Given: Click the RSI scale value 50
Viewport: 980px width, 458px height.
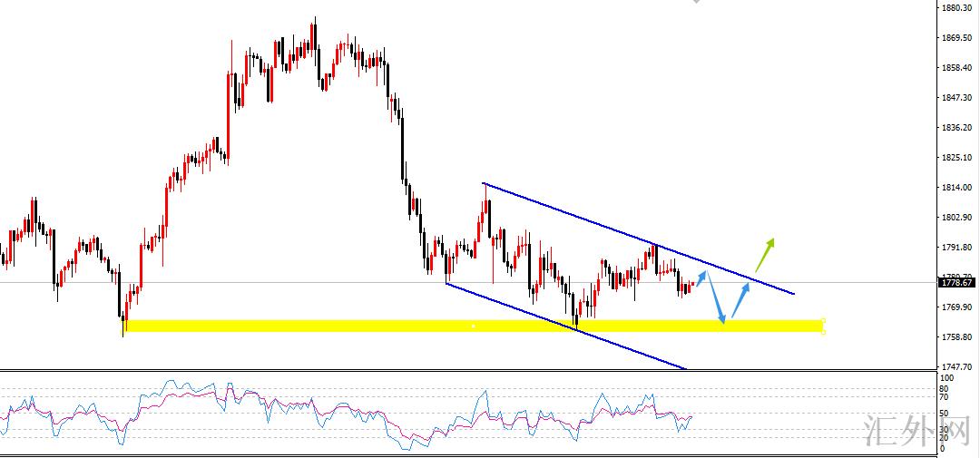Looking at the screenshot, I should [945, 413].
